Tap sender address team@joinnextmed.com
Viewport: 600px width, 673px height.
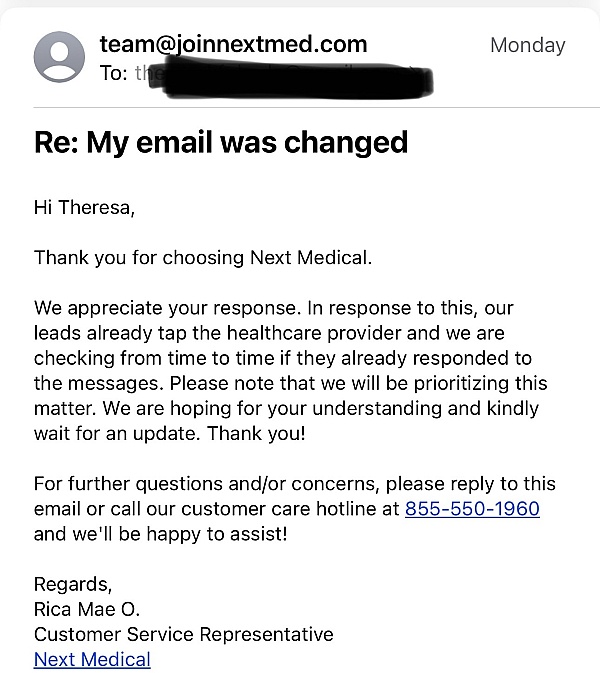click(233, 44)
